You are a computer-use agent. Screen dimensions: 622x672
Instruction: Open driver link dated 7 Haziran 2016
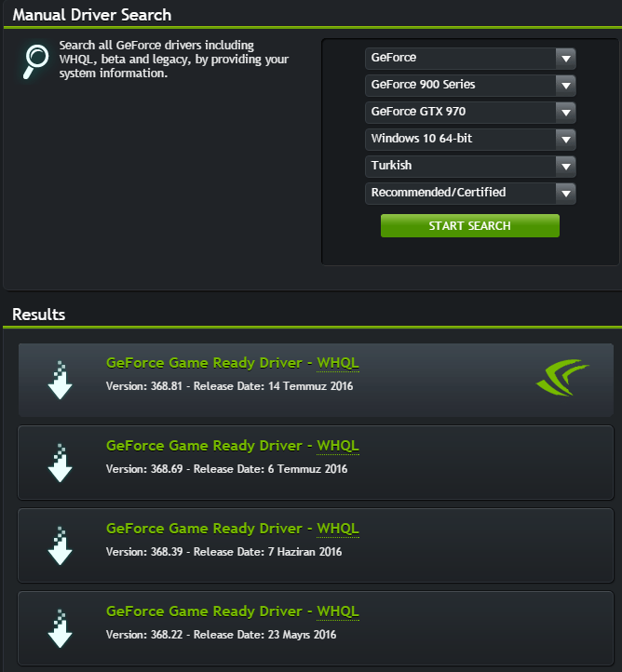[204, 529]
